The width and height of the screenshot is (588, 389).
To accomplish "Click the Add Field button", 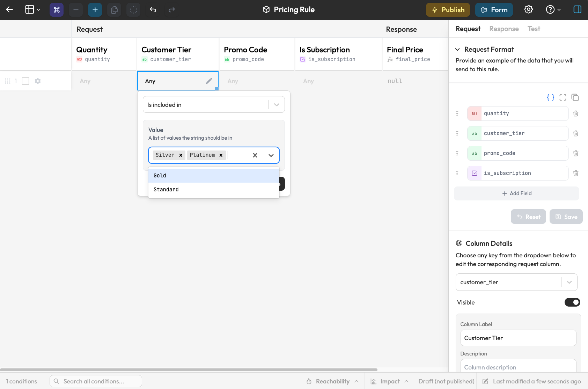I will [516, 193].
